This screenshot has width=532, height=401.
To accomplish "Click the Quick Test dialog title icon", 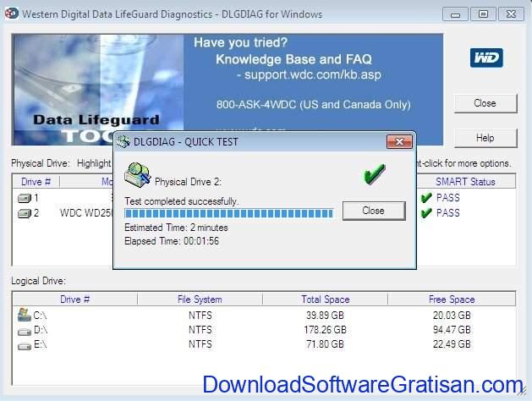I will pyautogui.click(x=123, y=141).
